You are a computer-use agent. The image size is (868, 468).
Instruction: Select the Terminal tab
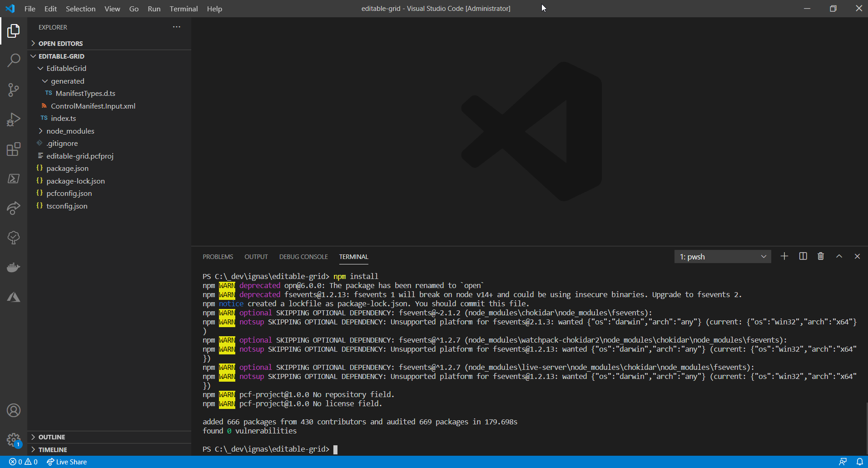[x=354, y=257]
